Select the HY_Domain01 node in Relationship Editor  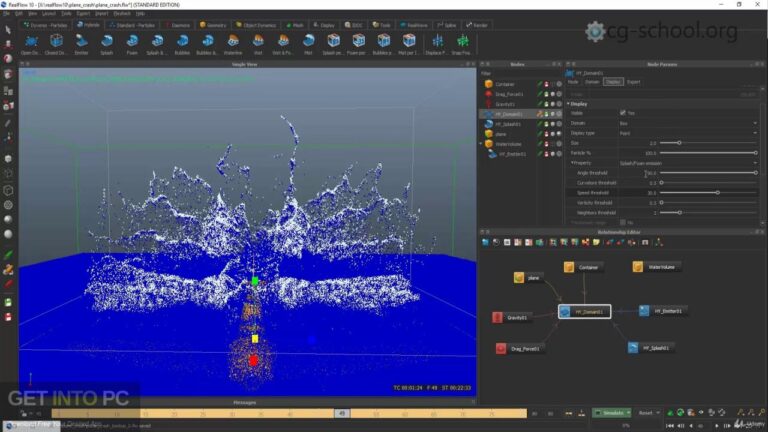tap(584, 312)
